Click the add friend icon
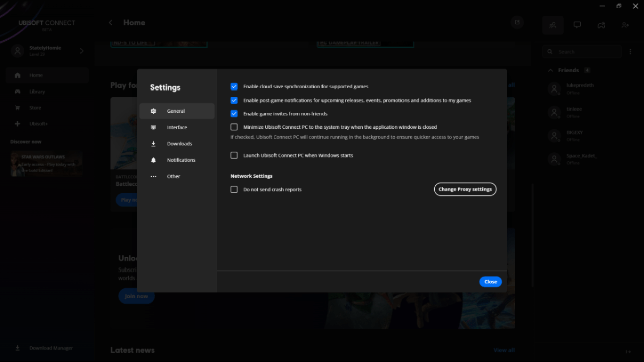This screenshot has width=644, height=362. [625, 25]
